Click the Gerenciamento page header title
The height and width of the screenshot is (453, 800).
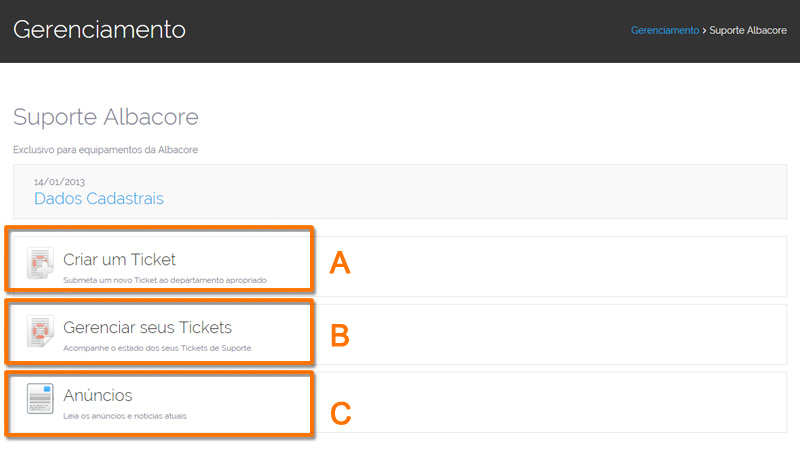coord(99,30)
